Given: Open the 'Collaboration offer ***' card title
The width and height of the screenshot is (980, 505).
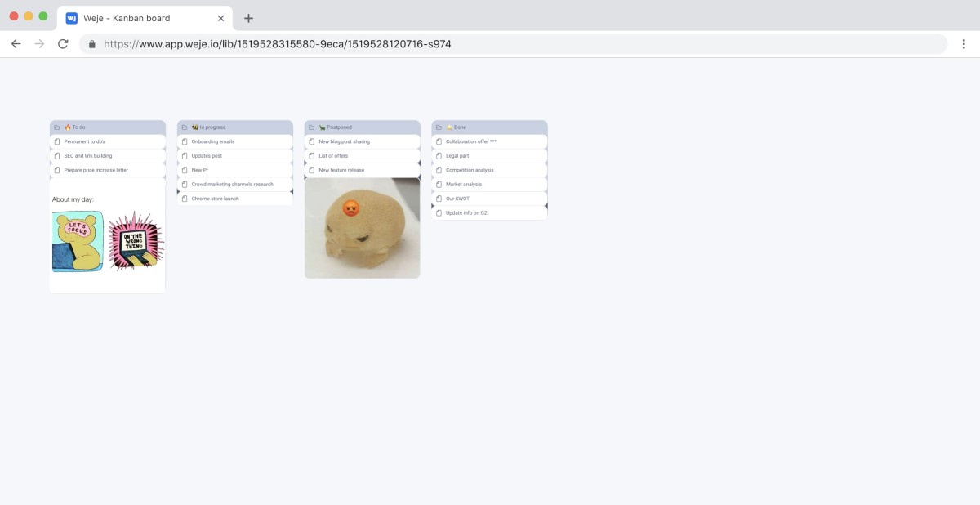Looking at the screenshot, I should 471,141.
